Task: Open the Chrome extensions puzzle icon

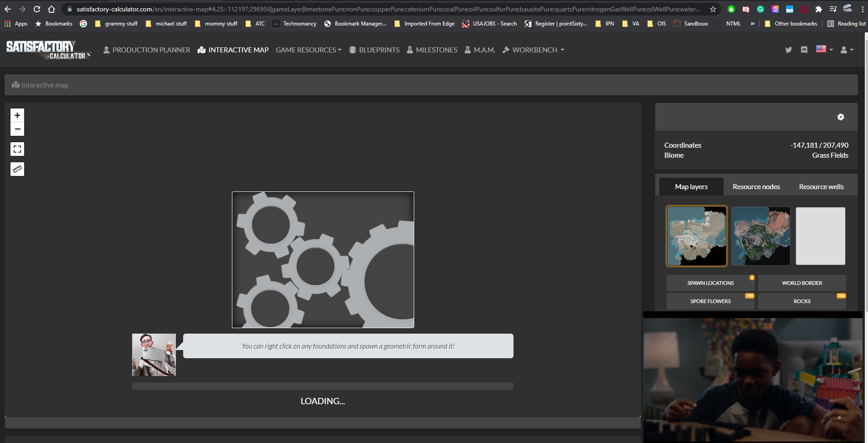Action: click(x=819, y=9)
